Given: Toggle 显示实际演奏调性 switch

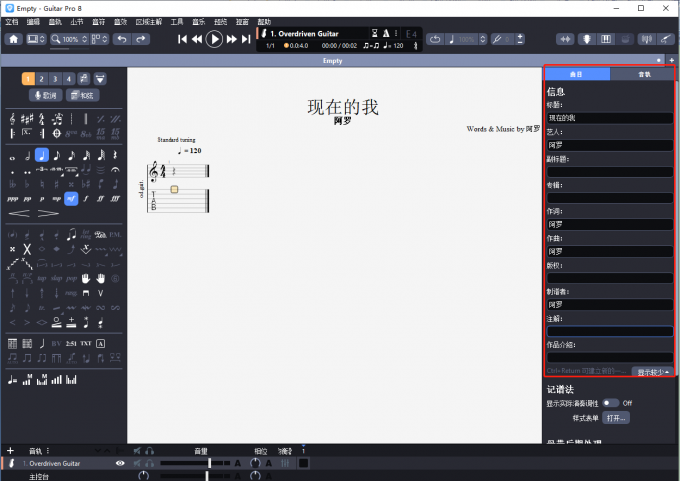Looking at the screenshot, I should click(610, 403).
